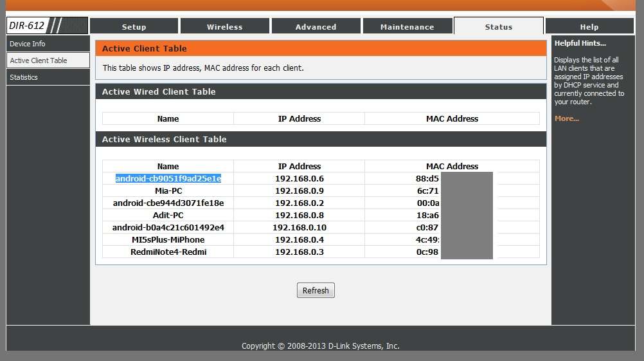Select Active Client Table in the sidebar
644x361 pixels.
tap(39, 60)
